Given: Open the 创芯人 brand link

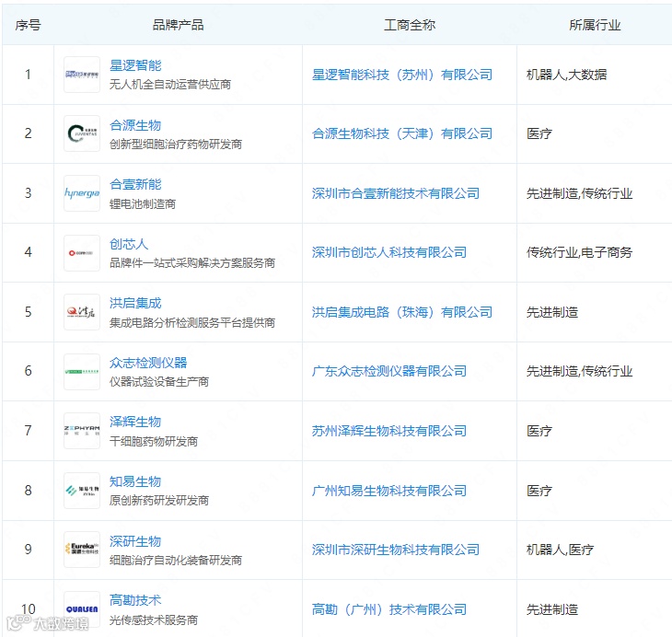Looking at the screenshot, I should pos(129,244).
